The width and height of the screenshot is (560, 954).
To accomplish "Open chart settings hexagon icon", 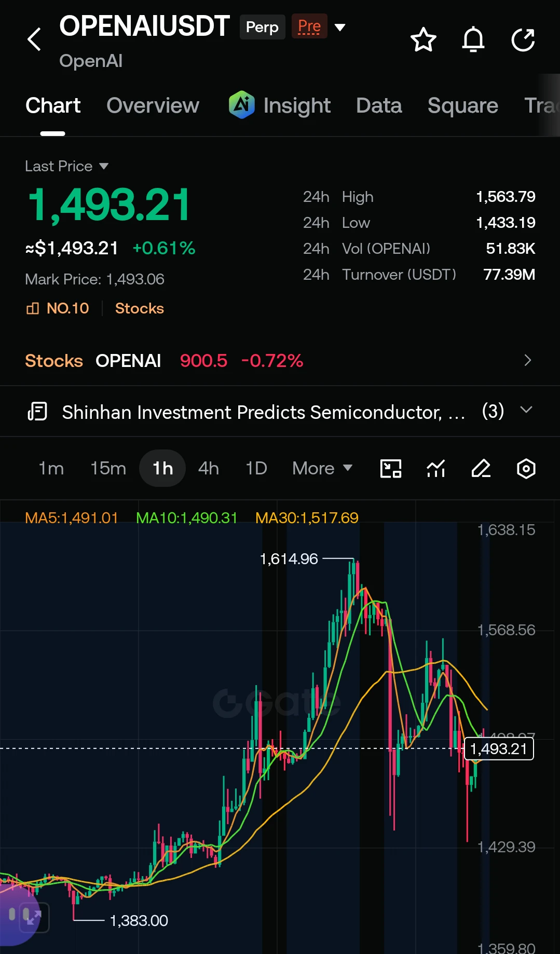I will point(526,468).
